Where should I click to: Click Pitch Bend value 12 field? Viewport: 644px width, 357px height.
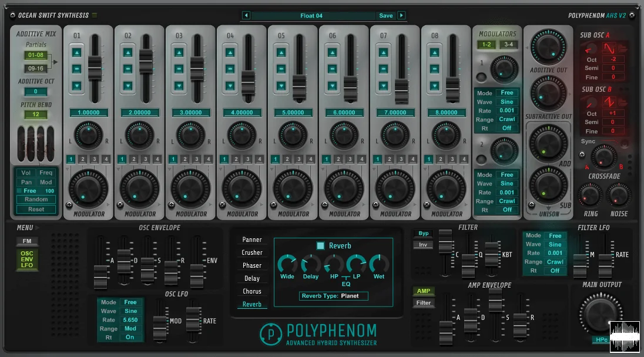[x=36, y=114]
